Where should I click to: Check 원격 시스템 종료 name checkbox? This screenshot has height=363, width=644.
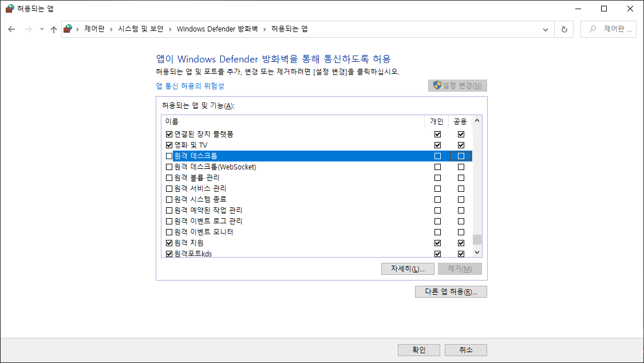pos(169,200)
